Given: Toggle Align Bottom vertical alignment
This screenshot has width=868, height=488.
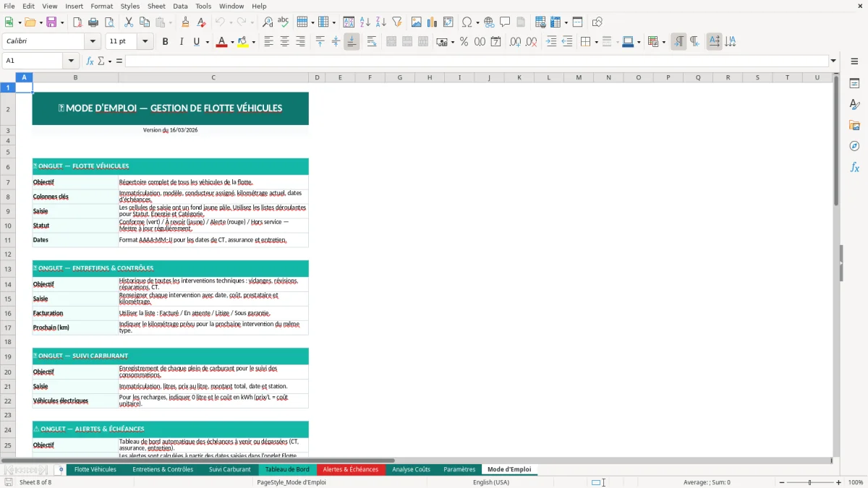Looking at the screenshot, I should coord(352,42).
